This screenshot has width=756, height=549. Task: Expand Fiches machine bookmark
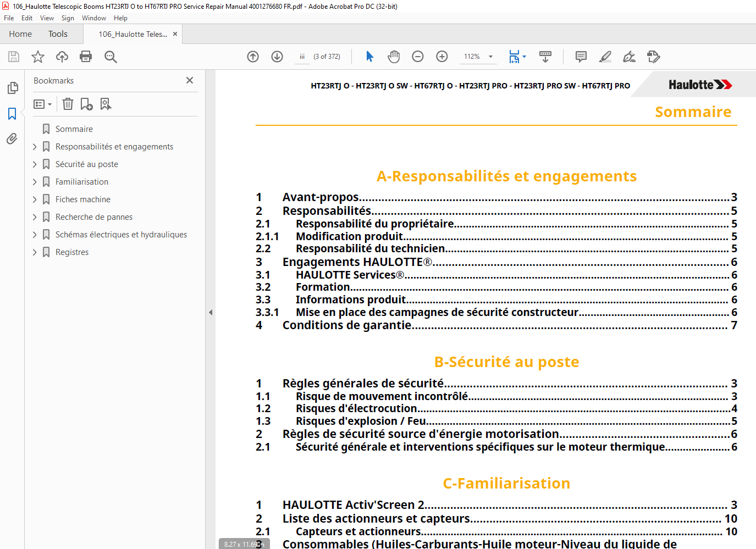[x=35, y=199]
